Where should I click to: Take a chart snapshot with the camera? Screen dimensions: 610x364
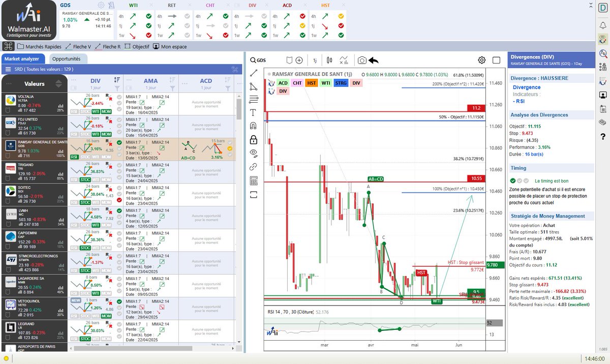[x=361, y=60]
